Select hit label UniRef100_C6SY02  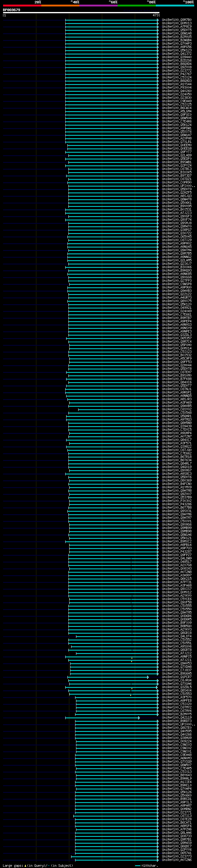177,410
